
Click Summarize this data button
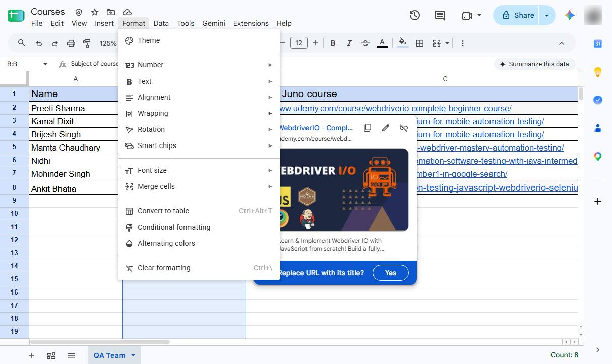pyautogui.click(x=534, y=64)
